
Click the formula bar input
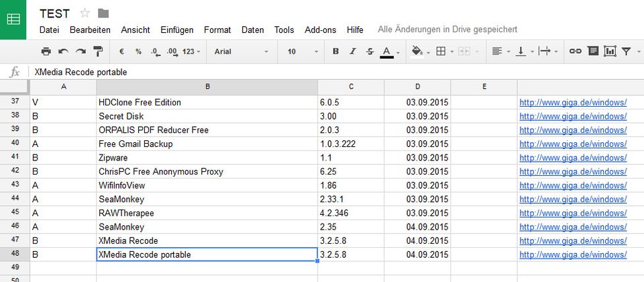click(337, 73)
